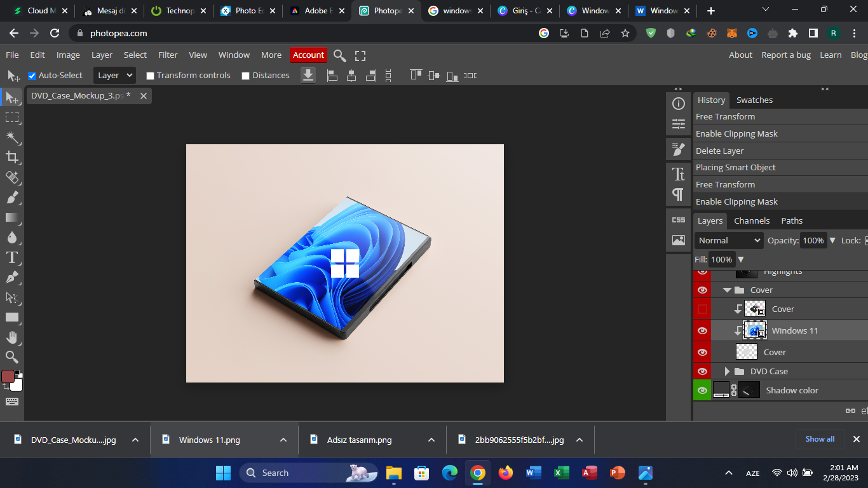
Task: Open the Learn link
Action: pos(831,55)
